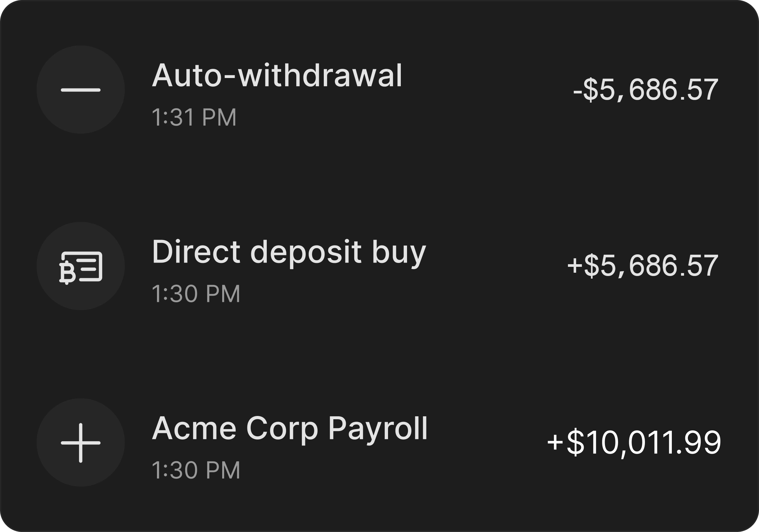Click the -$5,686.57 amount
The height and width of the screenshot is (532, 759).
[x=645, y=89]
